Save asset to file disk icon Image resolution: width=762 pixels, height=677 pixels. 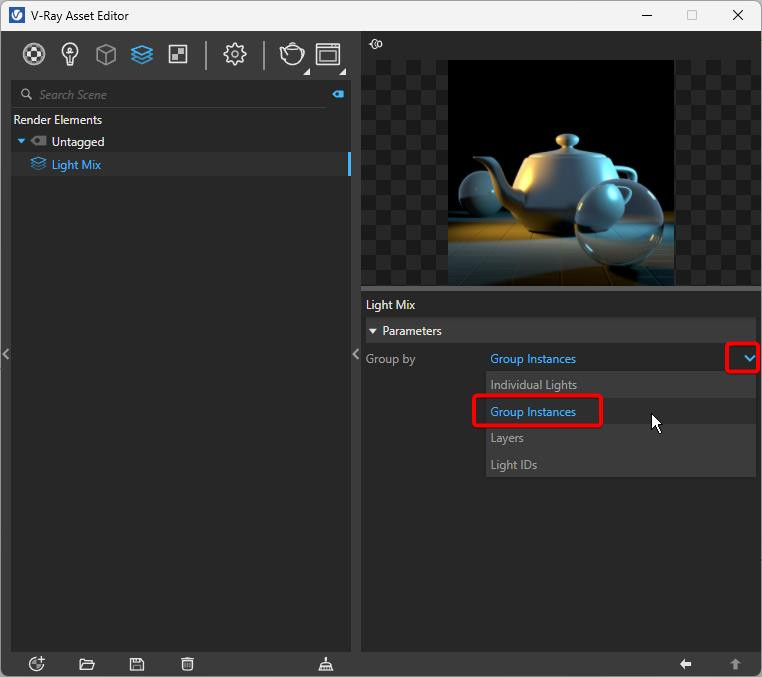pyautogui.click(x=137, y=664)
